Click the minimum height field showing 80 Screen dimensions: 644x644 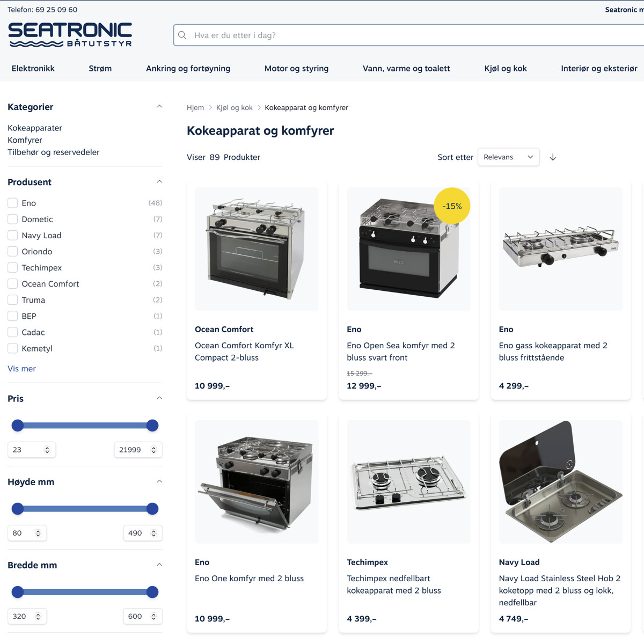[x=27, y=533]
